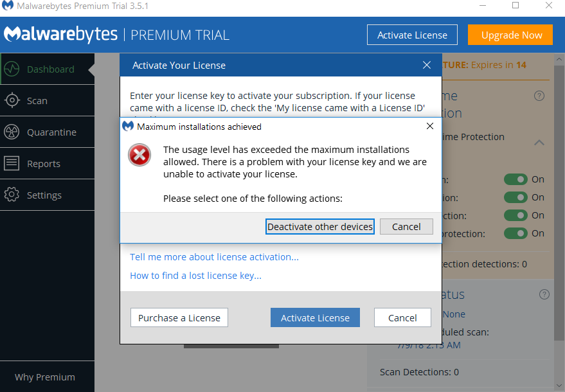
Task: Cancel the Maximum installations error dialog
Action: pyautogui.click(x=406, y=227)
